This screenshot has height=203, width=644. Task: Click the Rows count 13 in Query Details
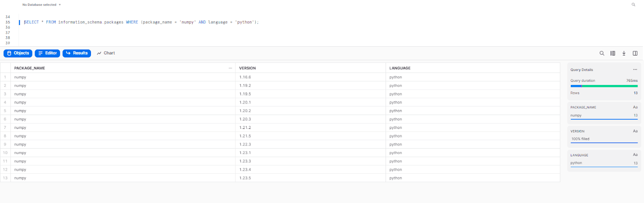point(636,93)
